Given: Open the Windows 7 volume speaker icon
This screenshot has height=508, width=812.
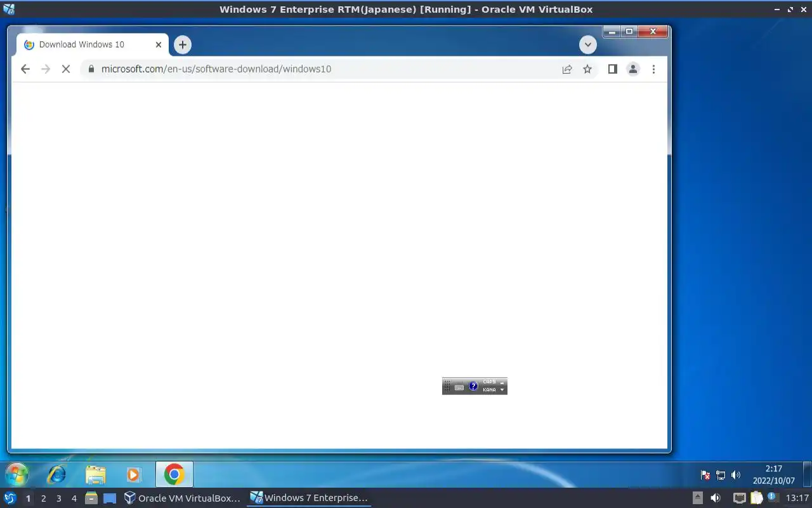Looking at the screenshot, I should (736, 475).
